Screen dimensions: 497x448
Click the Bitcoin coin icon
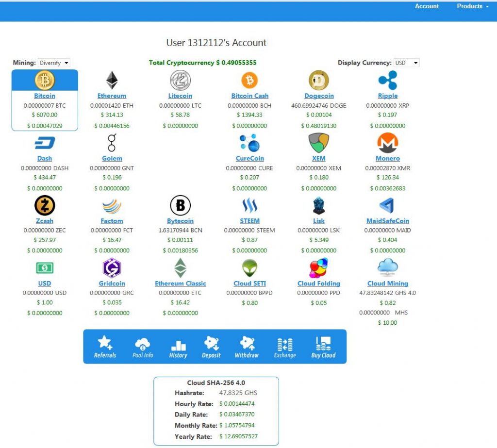(x=45, y=80)
